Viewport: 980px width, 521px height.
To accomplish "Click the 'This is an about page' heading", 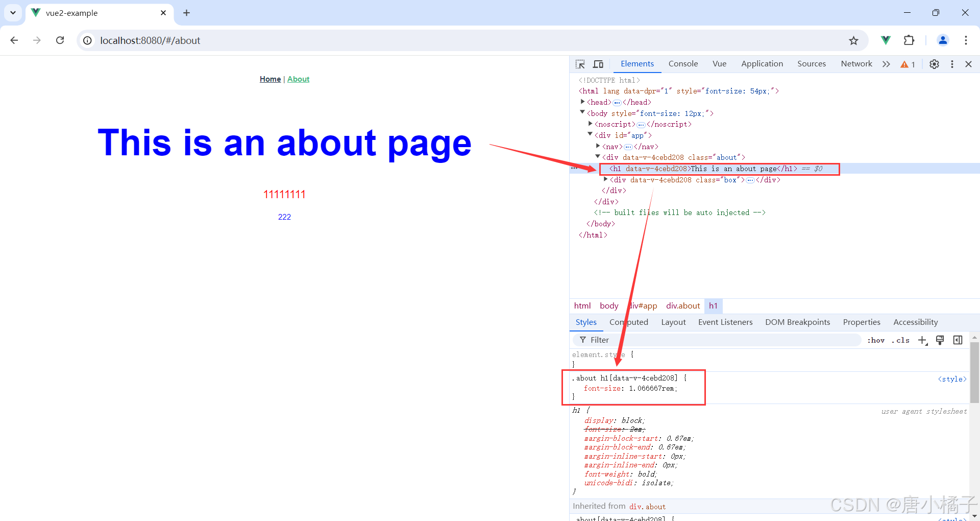I will (x=284, y=143).
